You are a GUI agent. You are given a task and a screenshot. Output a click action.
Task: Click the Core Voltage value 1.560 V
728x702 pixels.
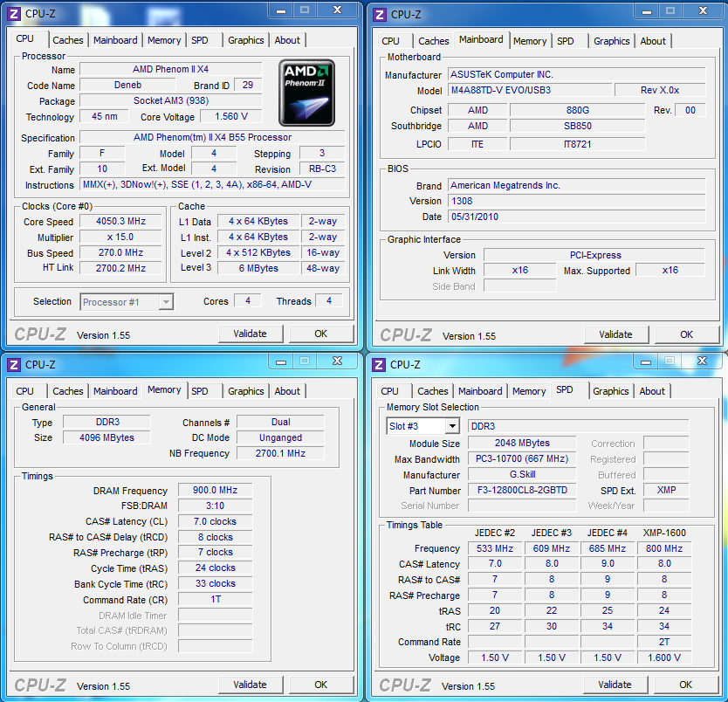pyautogui.click(x=231, y=116)
